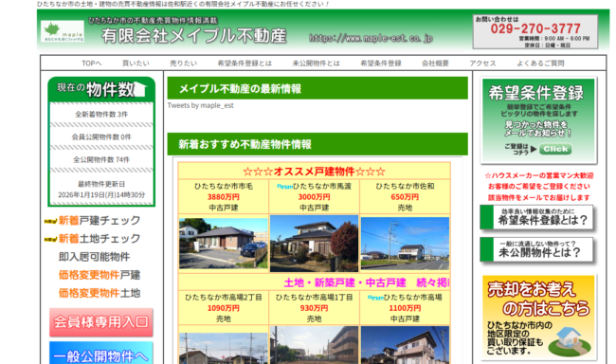Screen dimensions: 616x364
Task: Open 希望条件登録 in the navigation bar
Action: pos(381,64)
